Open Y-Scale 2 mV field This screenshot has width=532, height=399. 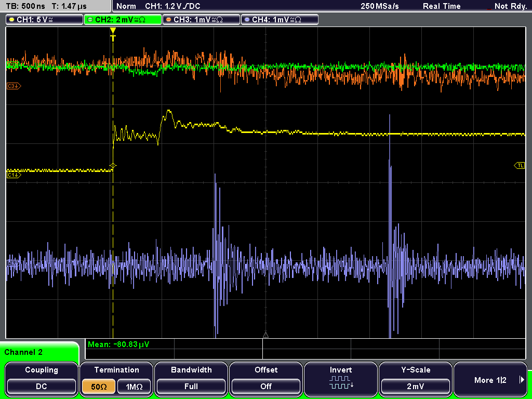pos(415,386)
